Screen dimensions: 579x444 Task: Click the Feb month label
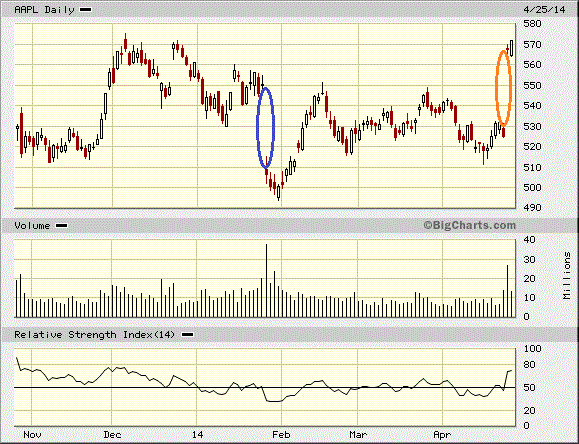click(281, 434)
